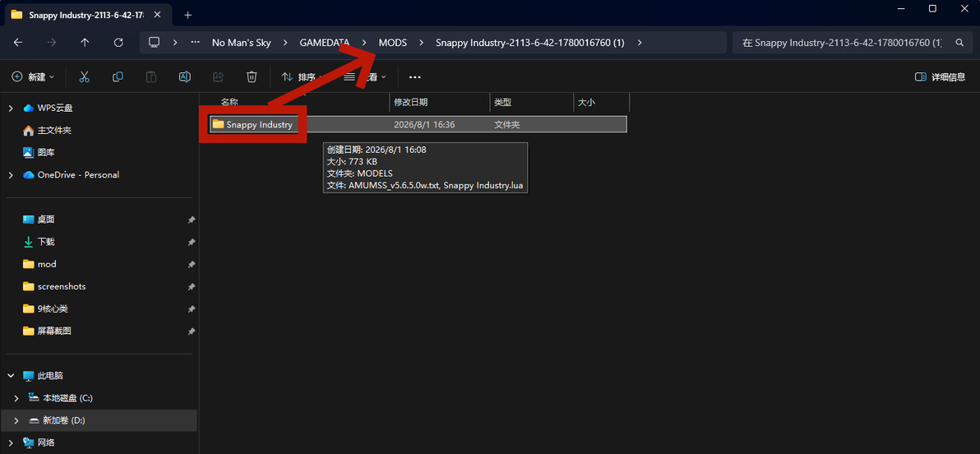
Task: Open 本地磁盘 (C:) drive
Action: click(61, 398)
